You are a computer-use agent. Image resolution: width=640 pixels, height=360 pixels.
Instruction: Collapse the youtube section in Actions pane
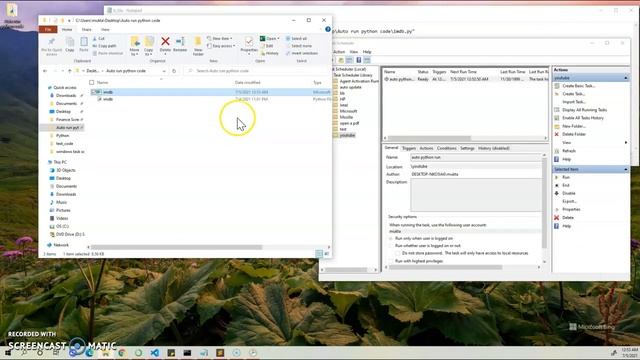coord(626,78)
